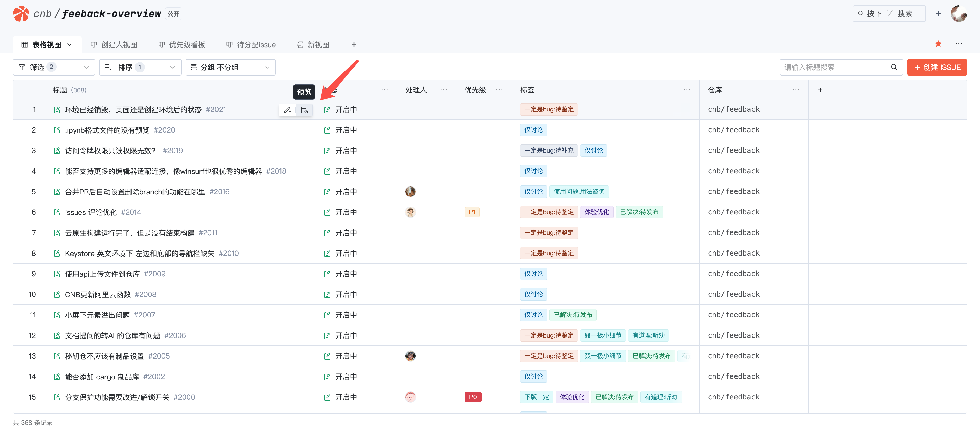Open issue 小屏下元素溢出问题 #2007
This screenshot has width=980, height=431.
[x=97, y=315]
